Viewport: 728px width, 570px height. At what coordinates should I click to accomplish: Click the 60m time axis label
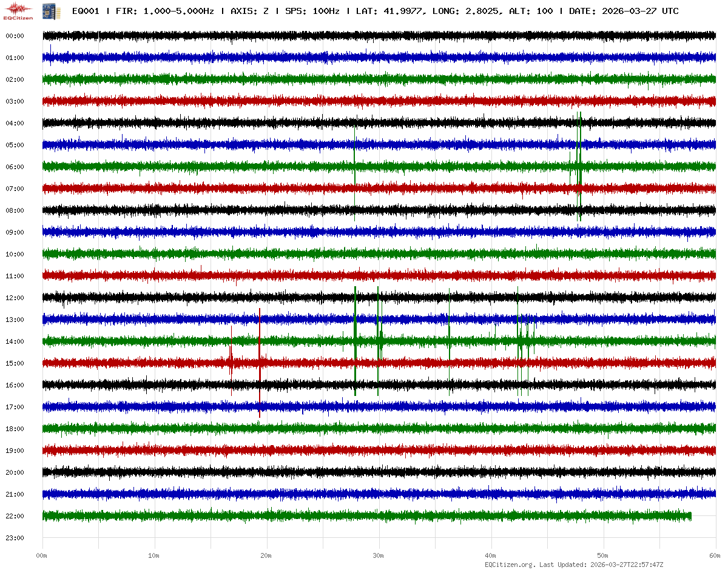click(715, 555)
